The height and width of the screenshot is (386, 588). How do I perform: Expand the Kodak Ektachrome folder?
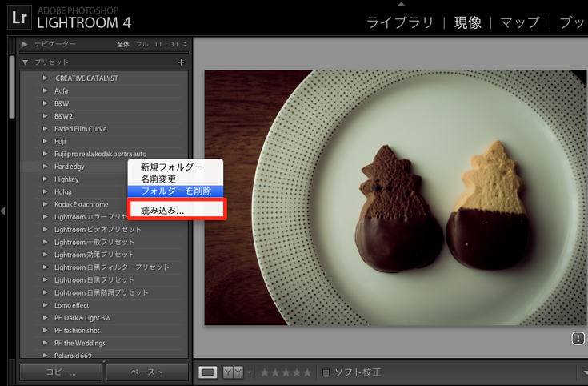point(45,204)
